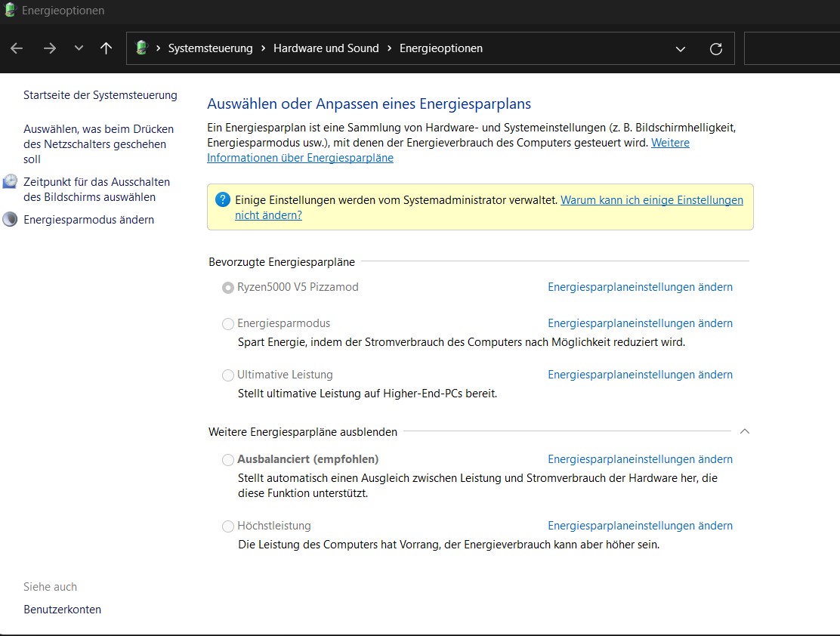Select Höchstleistung power plan
Screen dimensions: 840x636
point(227,526)
